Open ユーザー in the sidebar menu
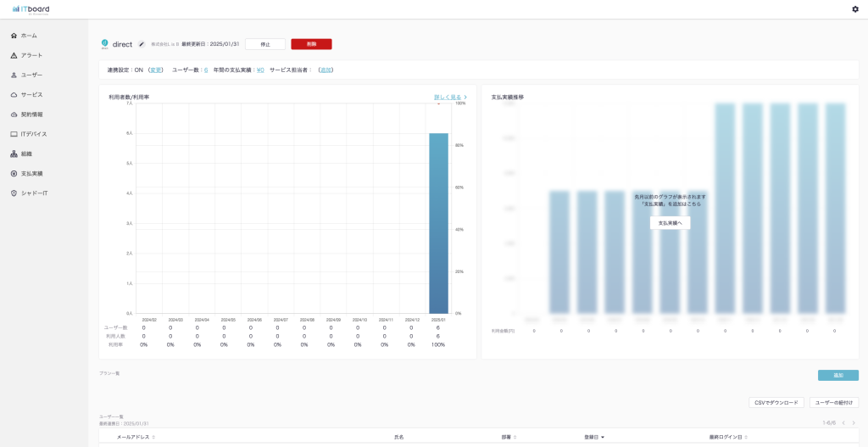Viewport: 868px width, 447px height. click(31, 75)
